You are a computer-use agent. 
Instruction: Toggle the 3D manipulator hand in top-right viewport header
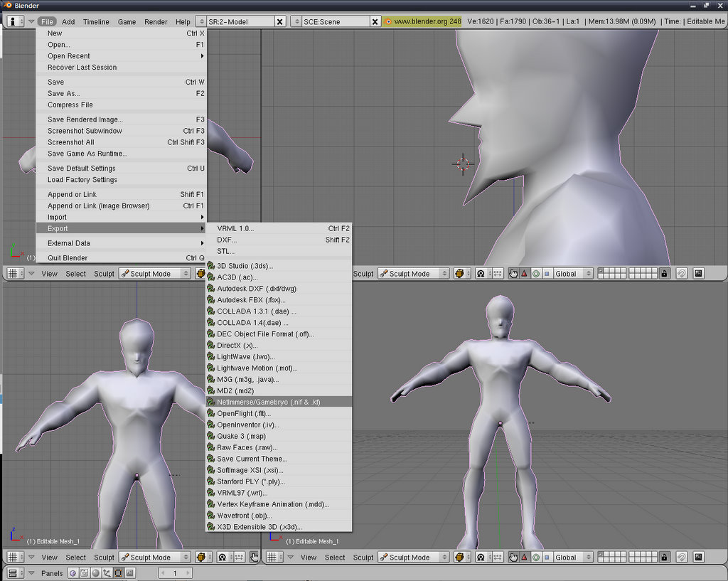pyautogui.click(x=513, y=273)
